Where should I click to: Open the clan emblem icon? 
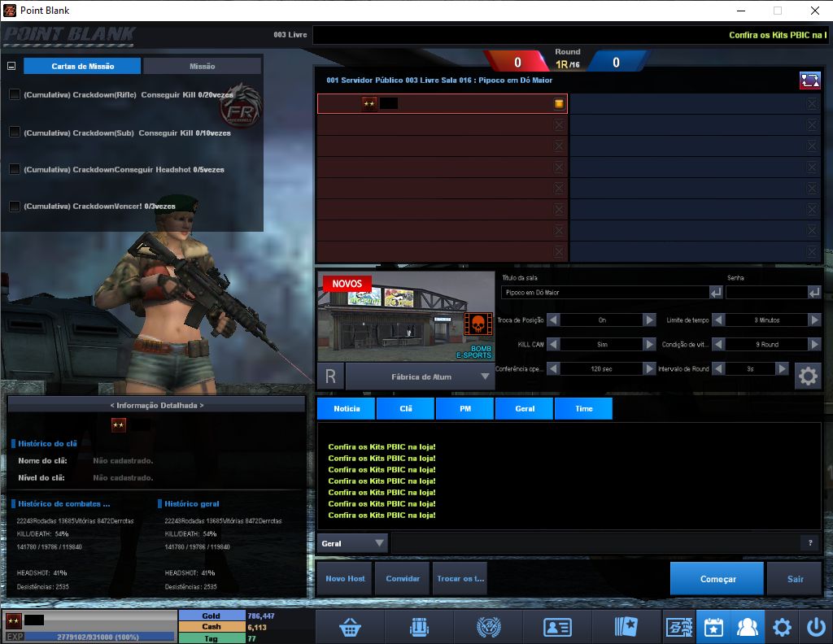coord(489,627)
